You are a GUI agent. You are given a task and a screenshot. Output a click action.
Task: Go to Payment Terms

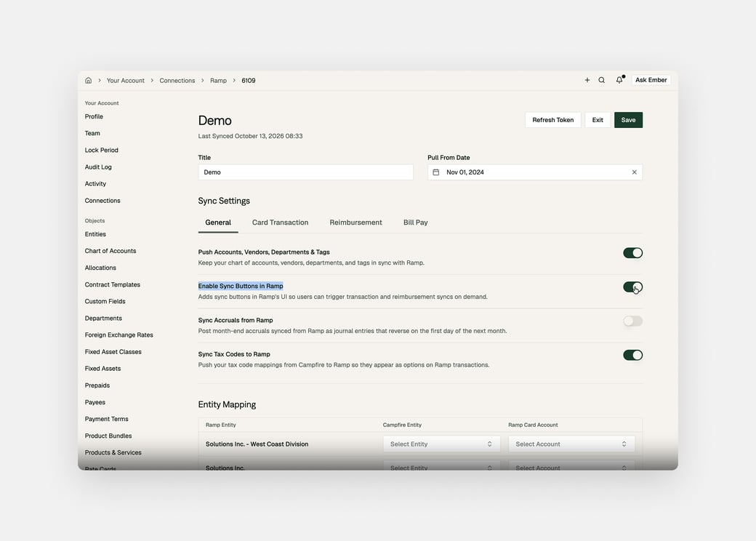click(x=107, y=419)
